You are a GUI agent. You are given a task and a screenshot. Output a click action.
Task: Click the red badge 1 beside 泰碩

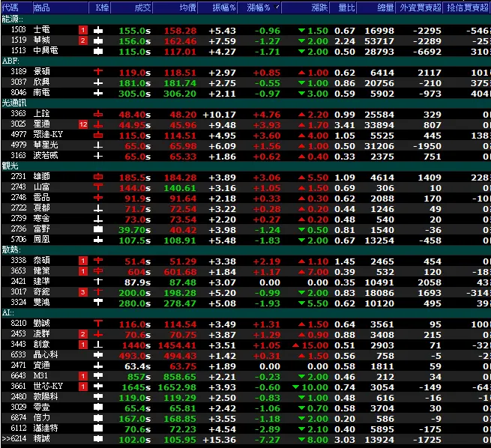[83, 261]
